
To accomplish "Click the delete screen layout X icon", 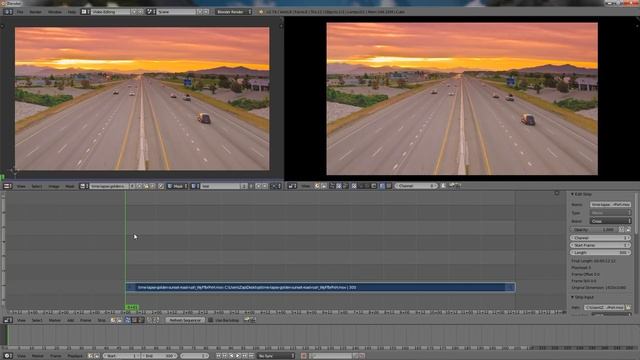I will (140, 12).
